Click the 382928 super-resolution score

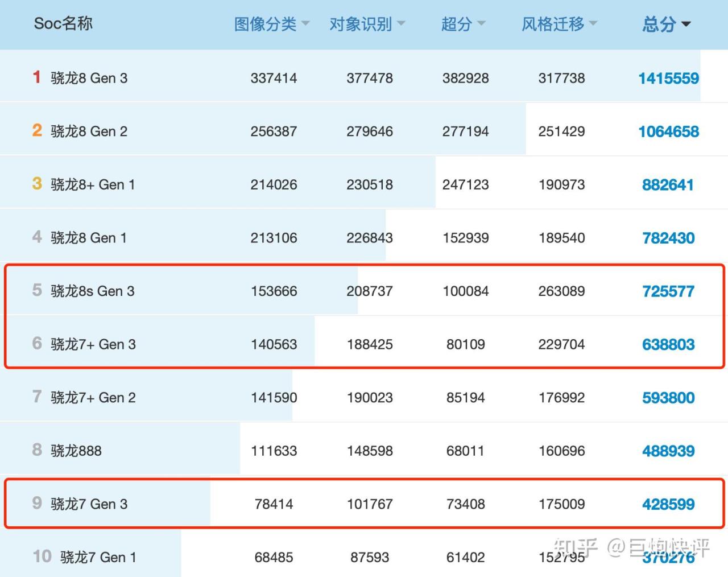pyautogui.click(x=466, y=78)
